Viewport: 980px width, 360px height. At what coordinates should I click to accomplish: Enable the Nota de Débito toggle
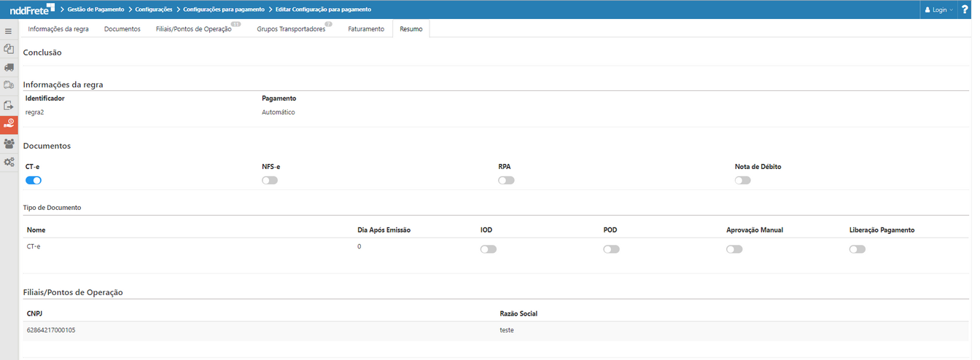742,180
